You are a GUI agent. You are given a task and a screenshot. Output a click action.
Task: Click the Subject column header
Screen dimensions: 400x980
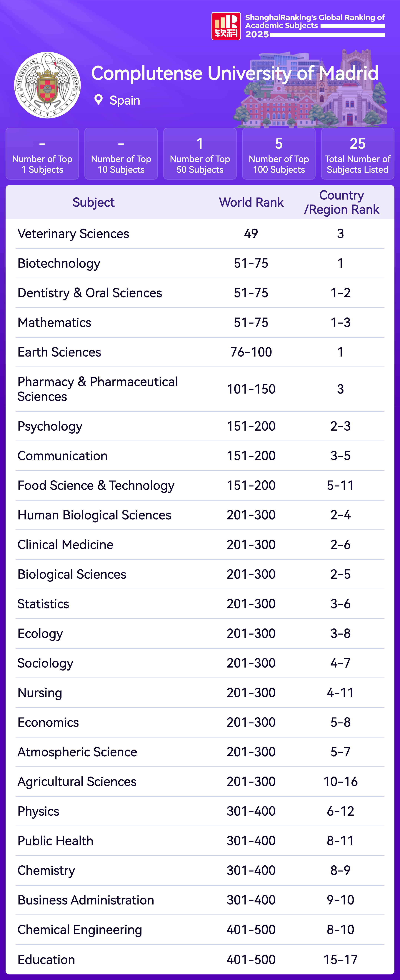93,202
